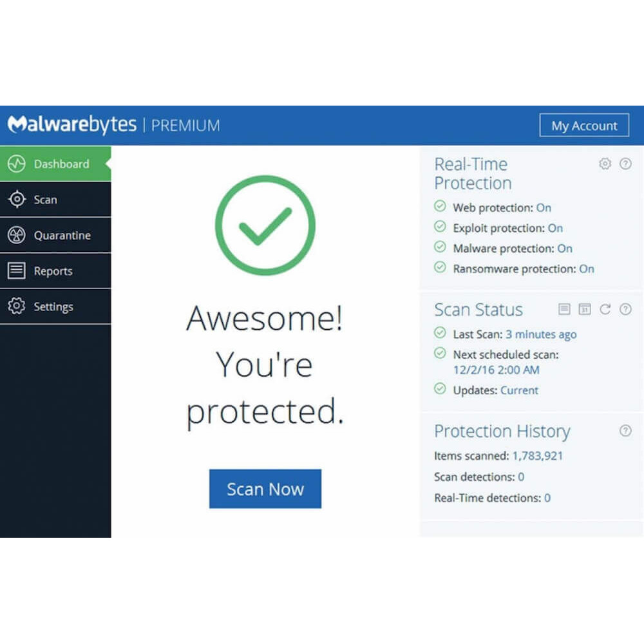Viewport: 644px width, 644px height.
Task: Open next scheduled scan 12/2/16 2:00 AM
Action: coord(496,370)
